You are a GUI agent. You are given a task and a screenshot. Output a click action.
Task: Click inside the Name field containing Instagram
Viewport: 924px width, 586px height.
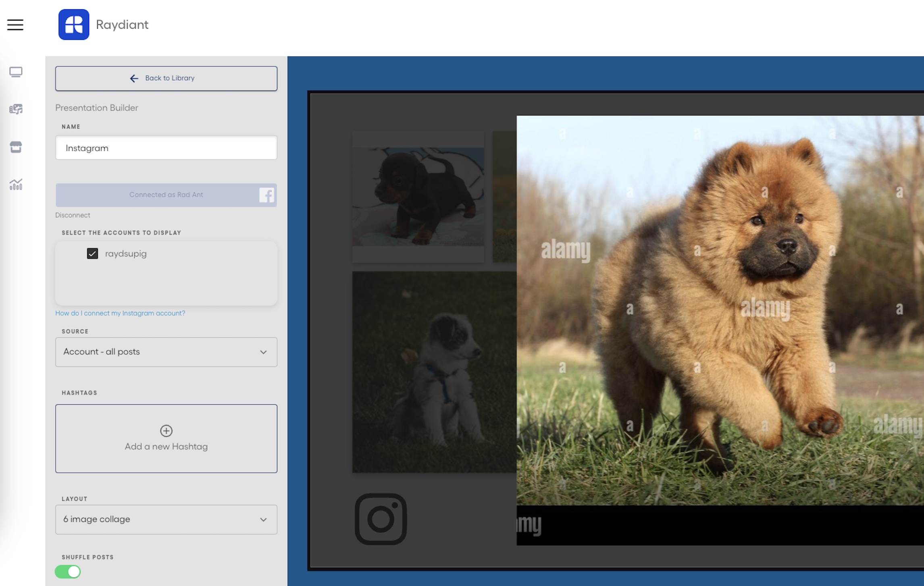click(166, 148)
